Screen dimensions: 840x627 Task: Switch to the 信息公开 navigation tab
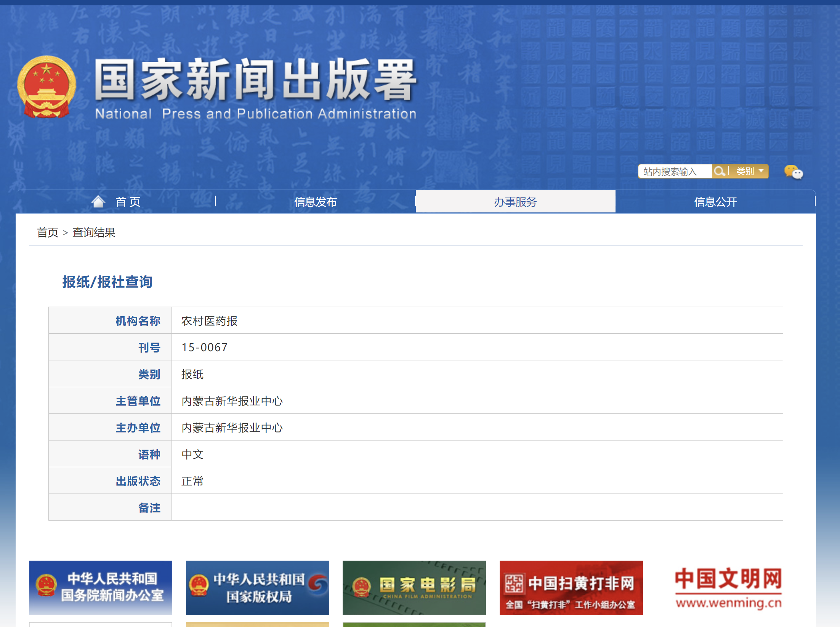(715, 202)
